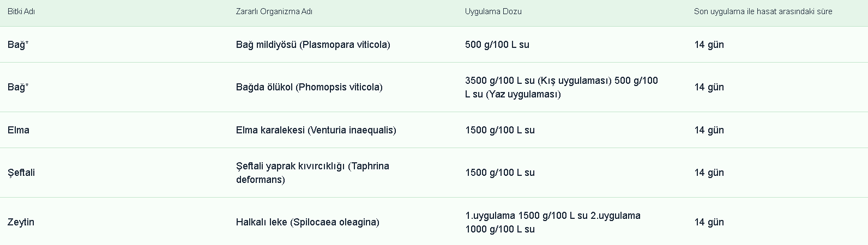Click the 3500 g Kış uygulaması dose cell
Viewport: 868px width, 245px height.
pyautogui.click(x=561, y=87)
